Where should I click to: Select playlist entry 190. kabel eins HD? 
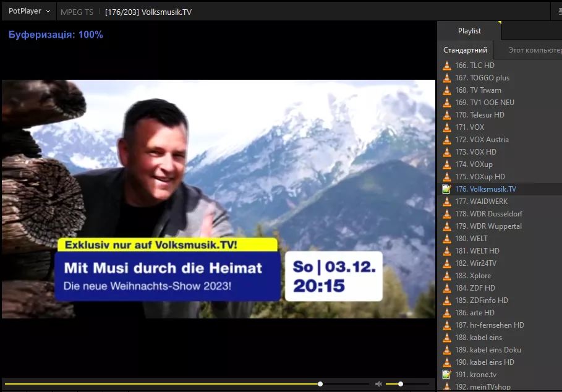click(x=500, y=362)
